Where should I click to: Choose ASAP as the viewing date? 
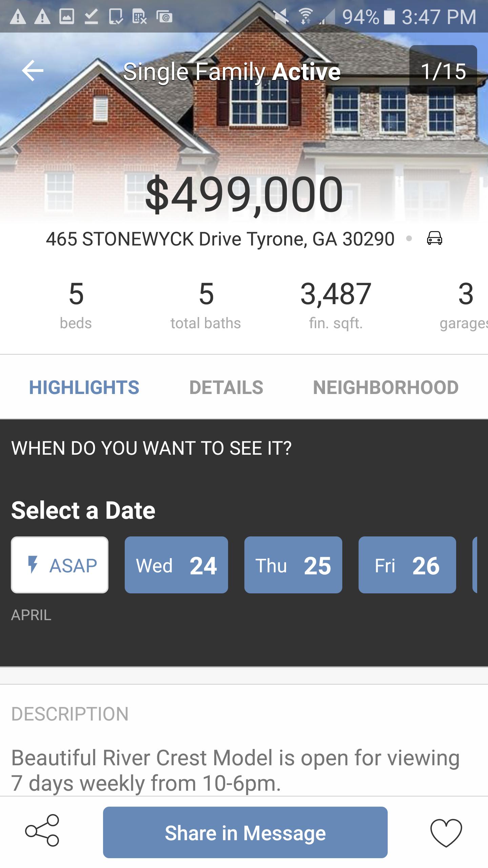coord(60,565)
